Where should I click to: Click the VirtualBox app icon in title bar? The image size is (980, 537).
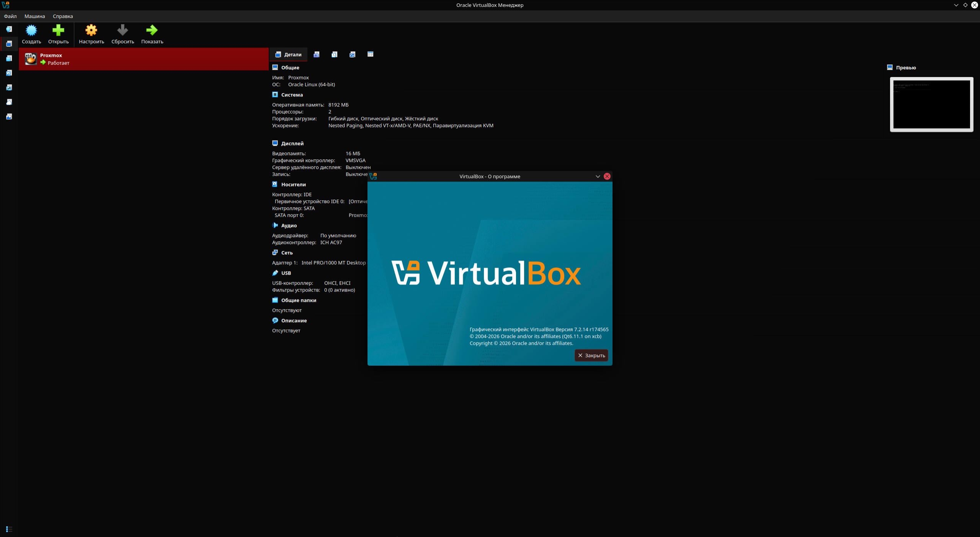coord(6,5)
